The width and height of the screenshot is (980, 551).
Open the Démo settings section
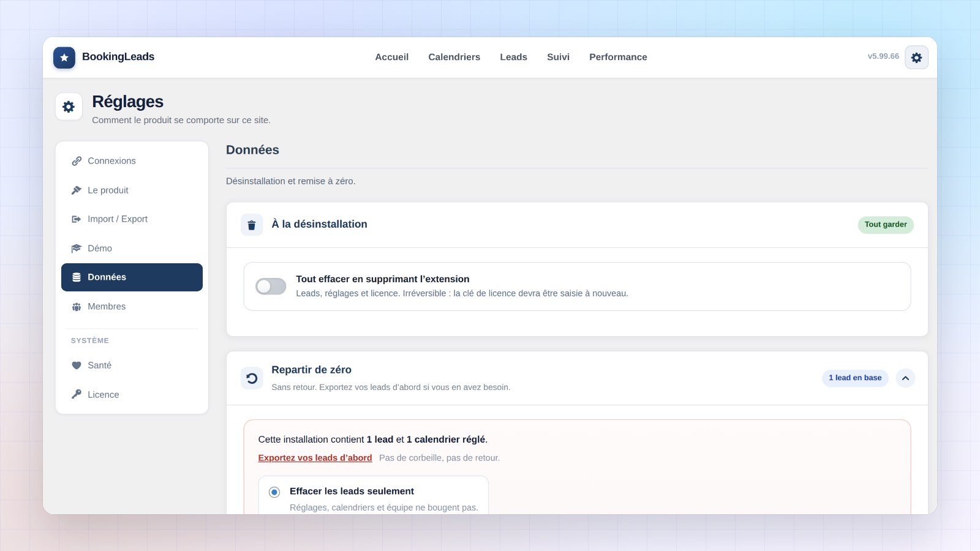(x=132, y=249)
